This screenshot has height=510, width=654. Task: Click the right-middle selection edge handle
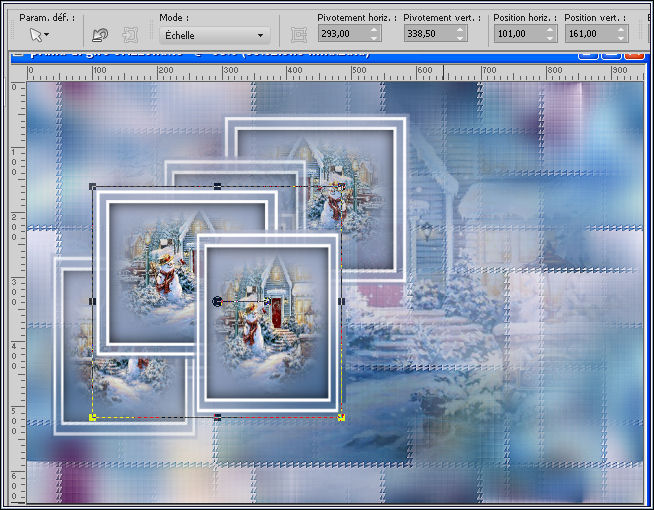[x=341, y=301]
